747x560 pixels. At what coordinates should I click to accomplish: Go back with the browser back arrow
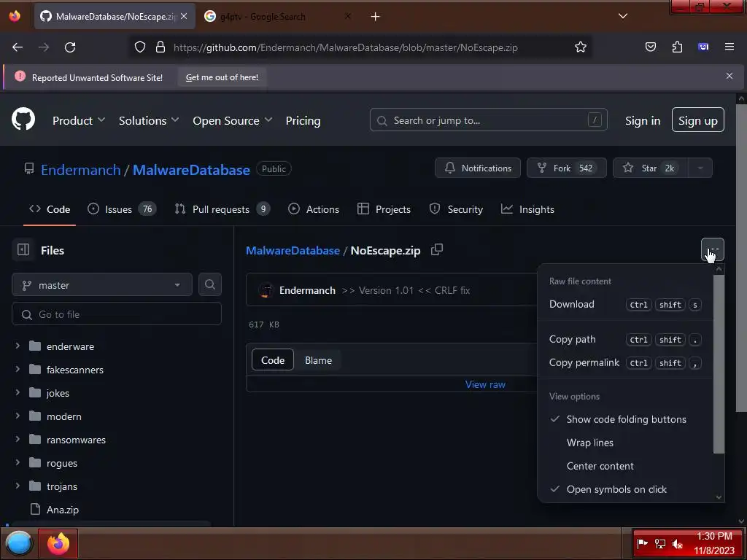(x=18, y=47)
